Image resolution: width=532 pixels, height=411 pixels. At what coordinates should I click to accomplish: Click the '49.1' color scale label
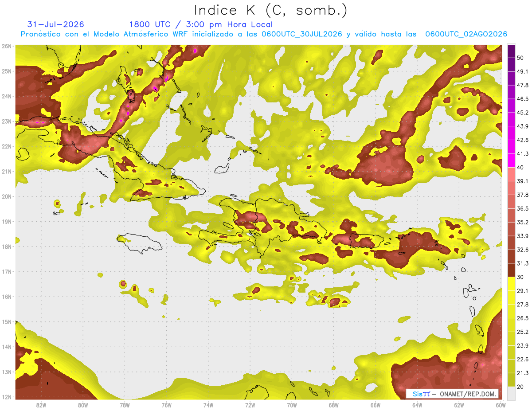523,72
